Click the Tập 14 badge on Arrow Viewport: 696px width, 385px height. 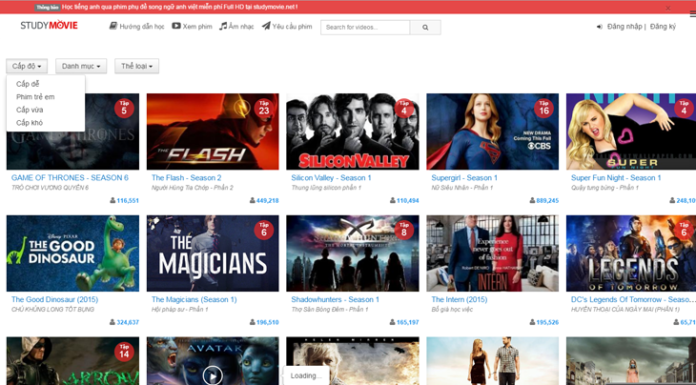tap(124, 352)
